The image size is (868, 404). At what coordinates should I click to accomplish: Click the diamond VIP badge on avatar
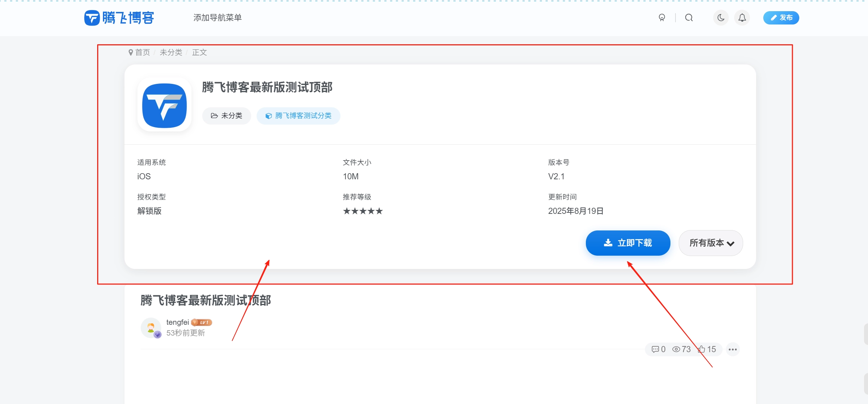pyautogui.click(x=157, y=334)
